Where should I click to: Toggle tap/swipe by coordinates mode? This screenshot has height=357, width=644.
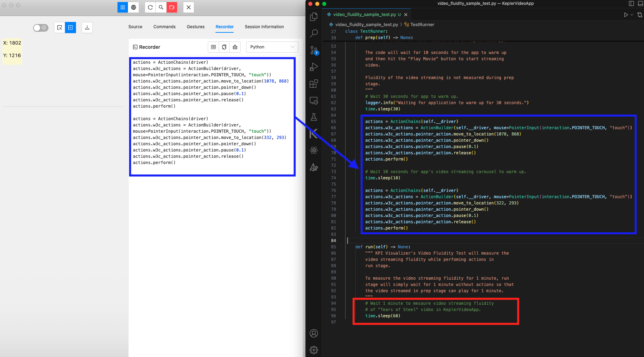(70, 28)
